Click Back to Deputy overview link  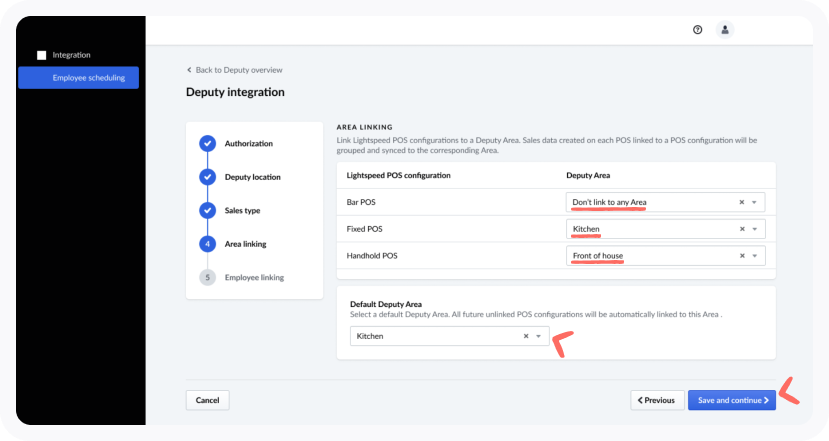pos(235,70)
